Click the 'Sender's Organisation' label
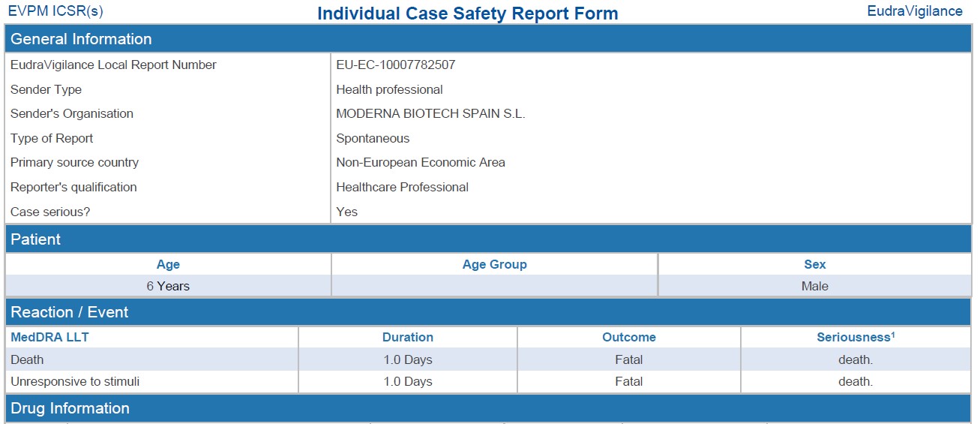This screenshot has height=424, width=980. (x=72, y=114)
